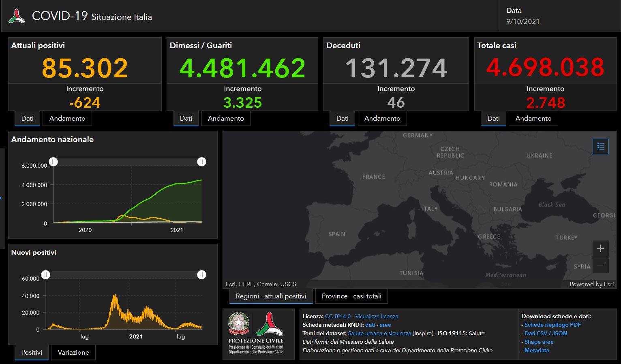Grab left handle of Andamento nazionale range slider
This screenshot has width=621, height=364.
(x=54, y=162)
